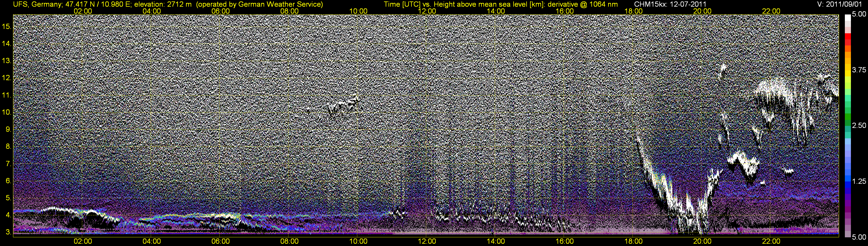Viewport: 868px width, 246px height.
Task: Select 10:00 on the lower time axis
Action: (358, 241)
